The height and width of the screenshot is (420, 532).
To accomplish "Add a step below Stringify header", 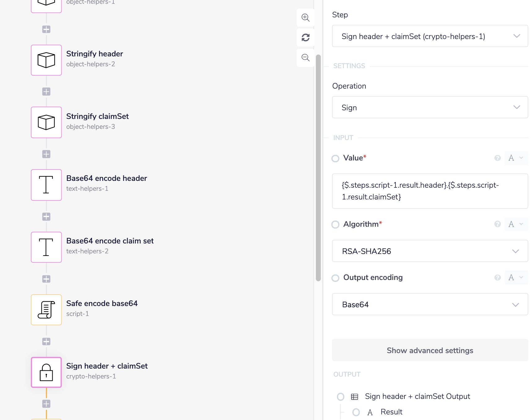I will click(x=46, y=92).
